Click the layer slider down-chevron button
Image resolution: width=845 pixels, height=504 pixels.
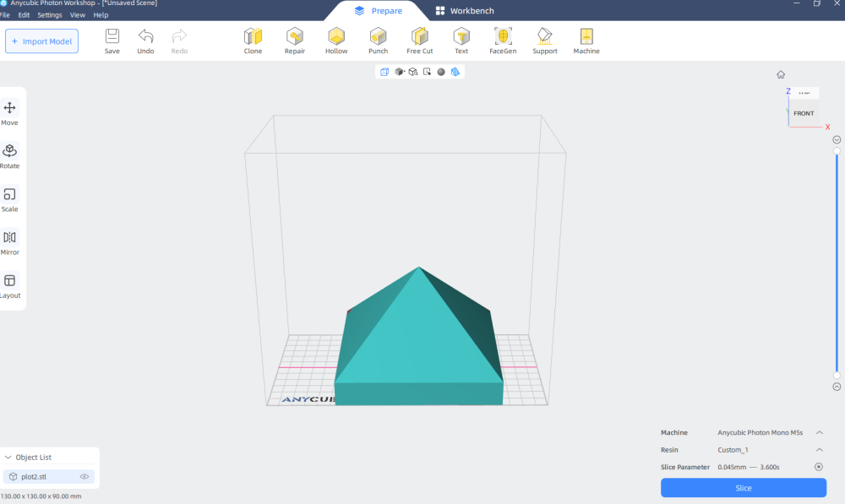coord(837,140)
